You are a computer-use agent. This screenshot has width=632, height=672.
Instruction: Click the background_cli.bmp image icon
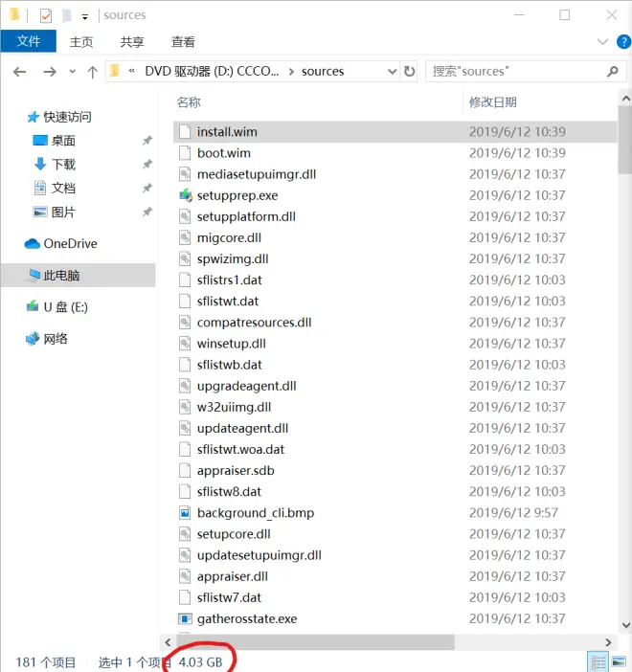click(185, 512)
